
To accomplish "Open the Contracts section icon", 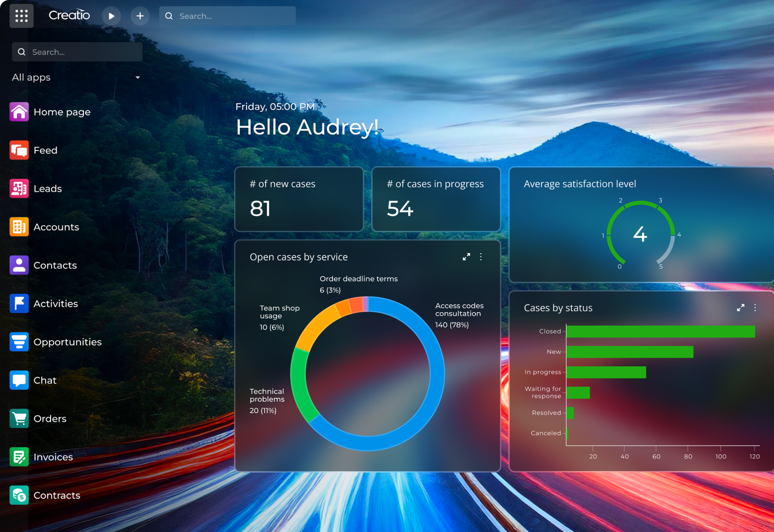I will click(19, 495).
